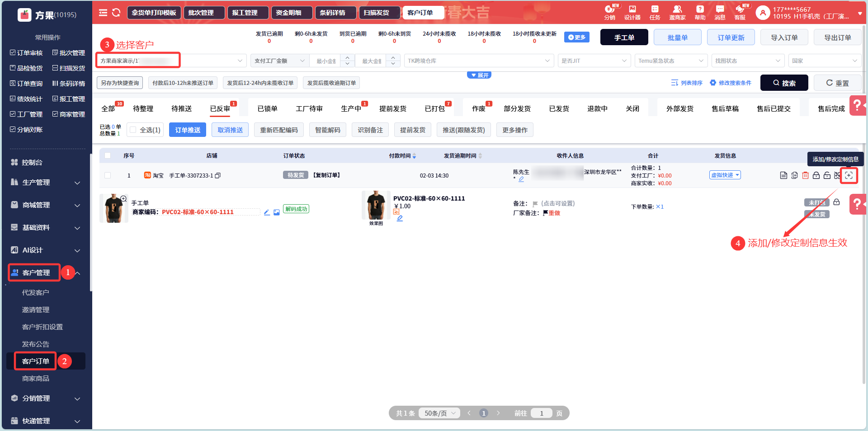This screenshot has height=431, width=868.
Task: Click the 重置 reset button
Action: pyautogui.click(x=837, y=83)
